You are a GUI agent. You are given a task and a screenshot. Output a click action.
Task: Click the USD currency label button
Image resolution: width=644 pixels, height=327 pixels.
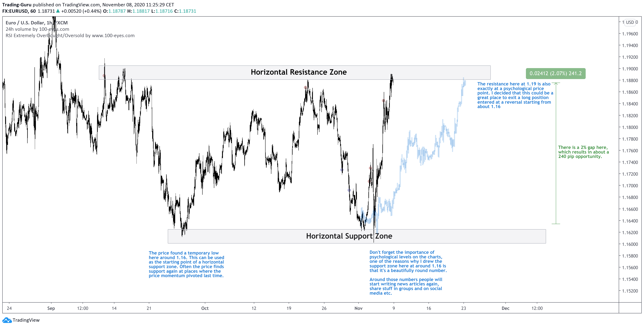pyautogui.click(x=630, y=22)
